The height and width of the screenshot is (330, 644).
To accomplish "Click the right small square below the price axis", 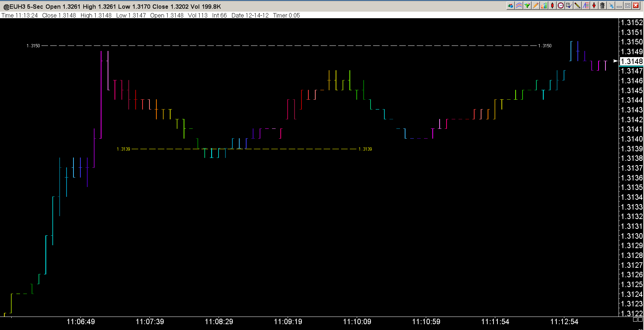I will coord(640,319).
